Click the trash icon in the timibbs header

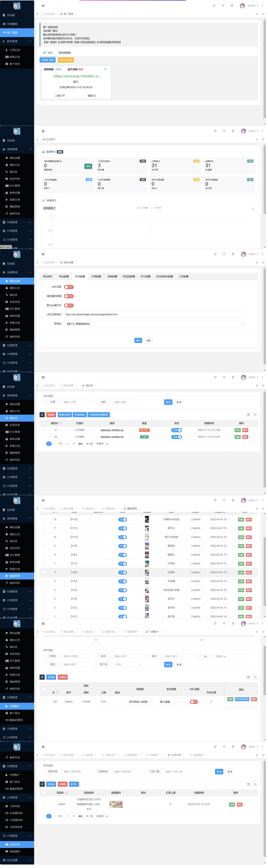[x=223, y=6]
